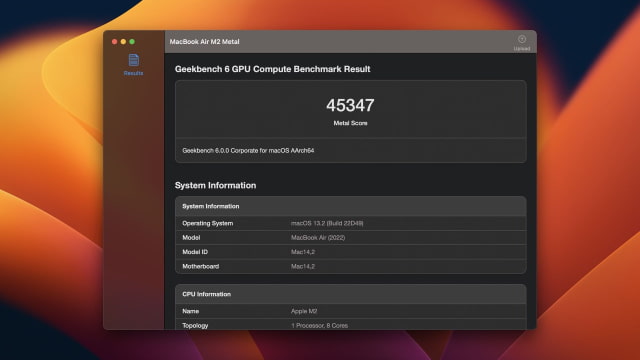
Task: Select the Mac14,2 value in Motherboard row
Action: point(303,266)
